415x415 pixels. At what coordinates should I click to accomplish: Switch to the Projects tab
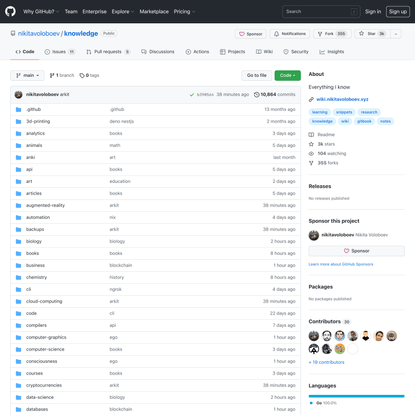tap(232, 52)
